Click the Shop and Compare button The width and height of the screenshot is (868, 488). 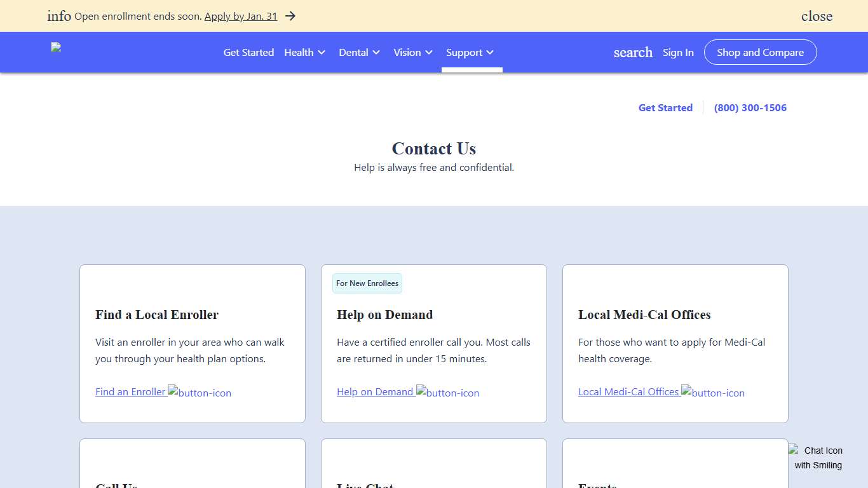760,52
